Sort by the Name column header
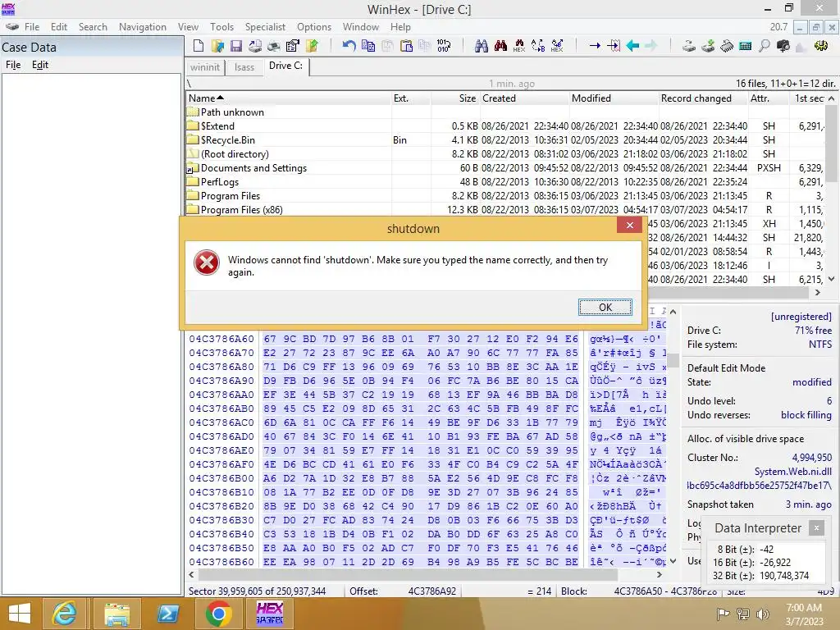The image size is (840, 630). (290, 98)
